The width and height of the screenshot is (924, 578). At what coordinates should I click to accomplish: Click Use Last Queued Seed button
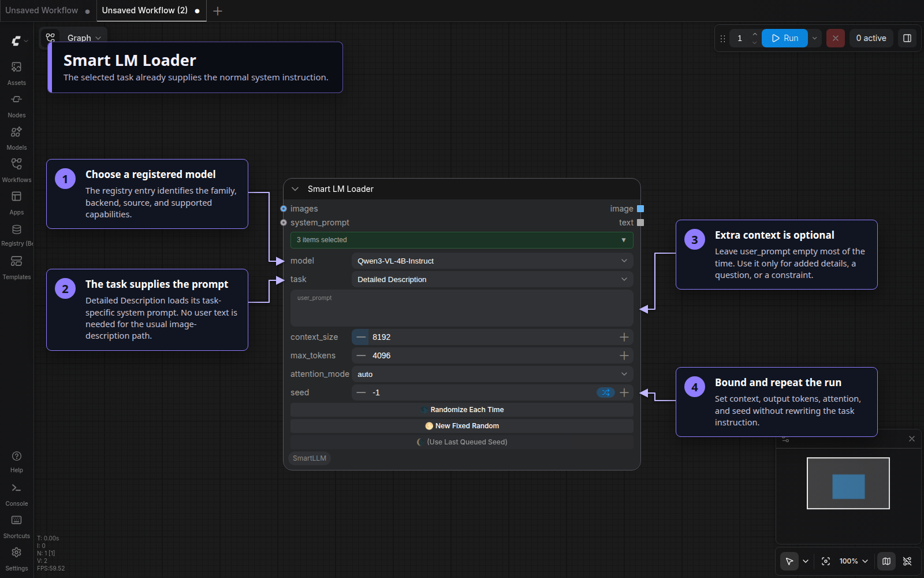click(462, 442)
